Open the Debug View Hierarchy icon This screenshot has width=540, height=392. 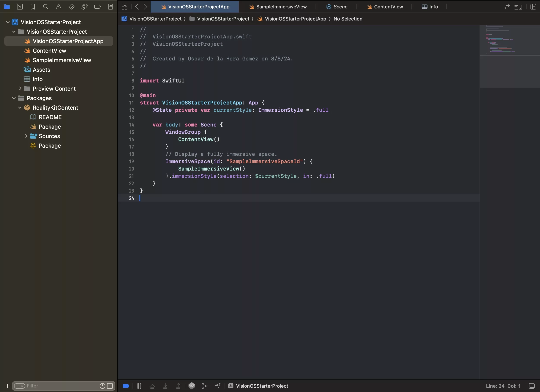tap(192, 386)
